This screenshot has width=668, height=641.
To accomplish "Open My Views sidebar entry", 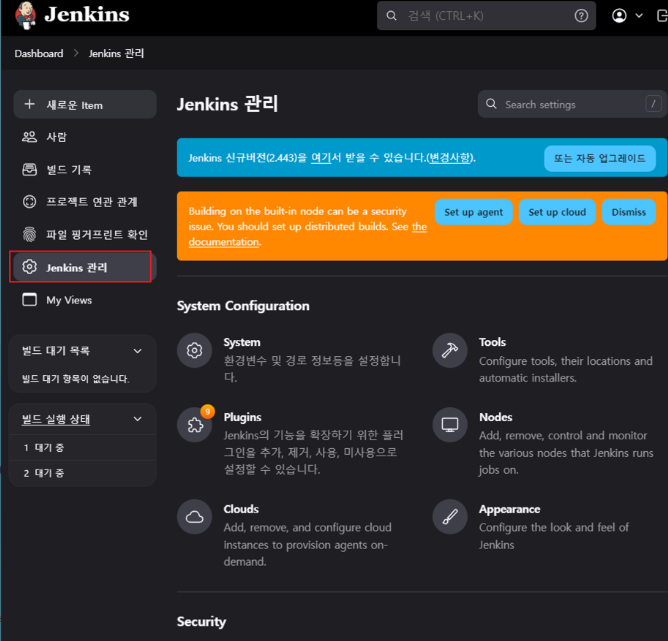I will pos(85,300).
